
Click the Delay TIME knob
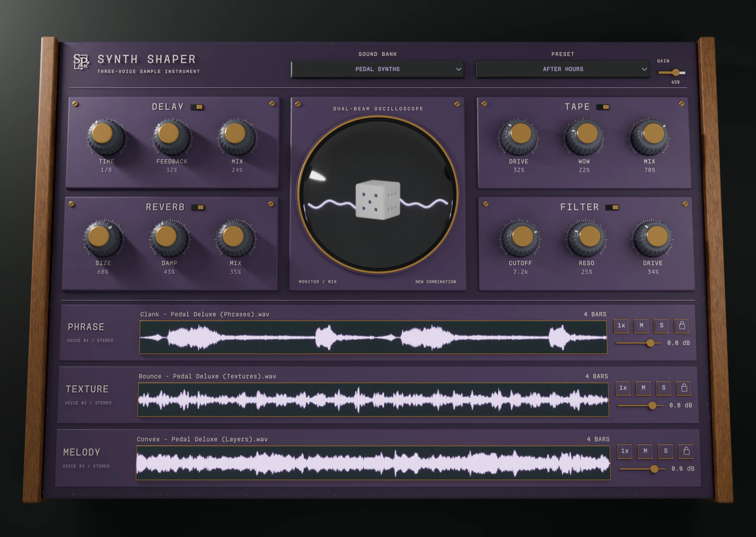[105, 136]
